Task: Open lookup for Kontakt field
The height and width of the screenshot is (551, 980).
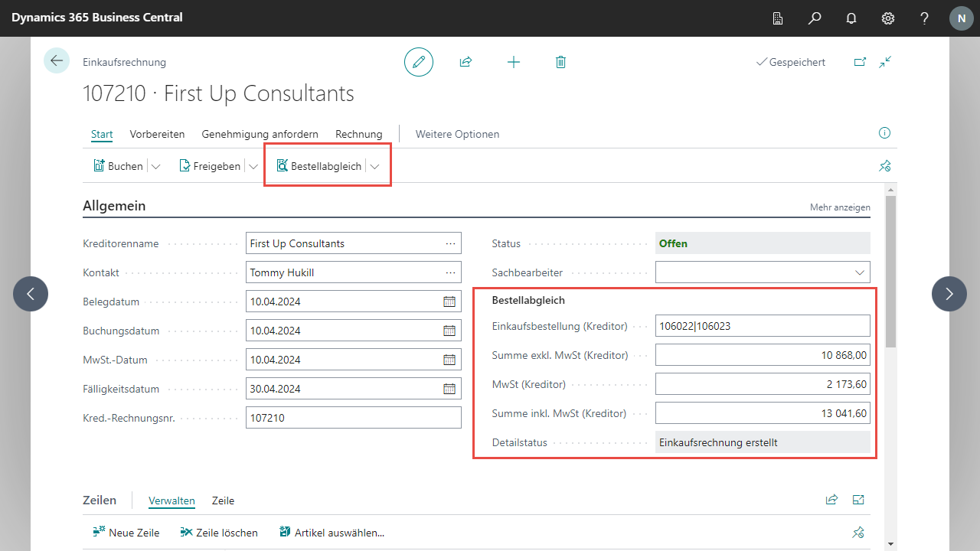Action: tap(449, 272)
